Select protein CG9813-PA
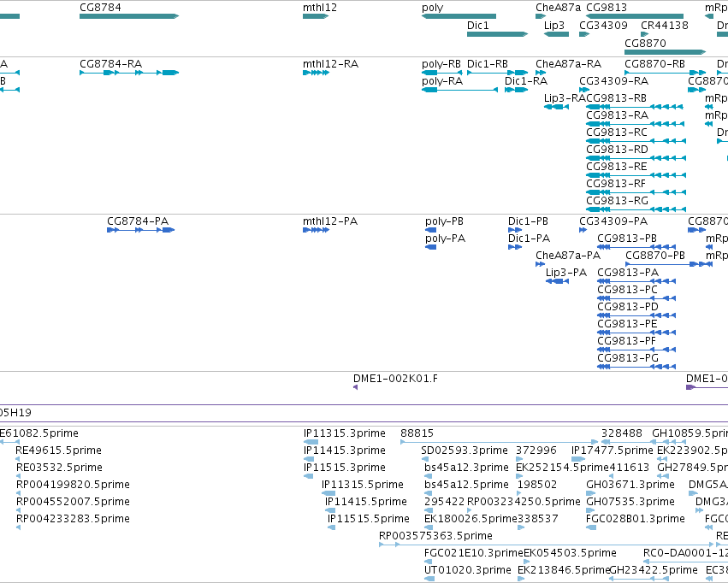 (x=636, y=281)
